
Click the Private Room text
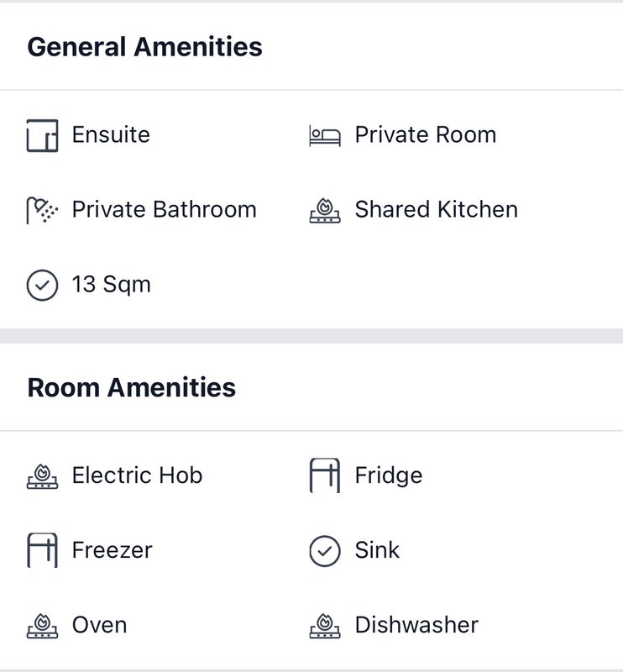click(x=425, y=134)
